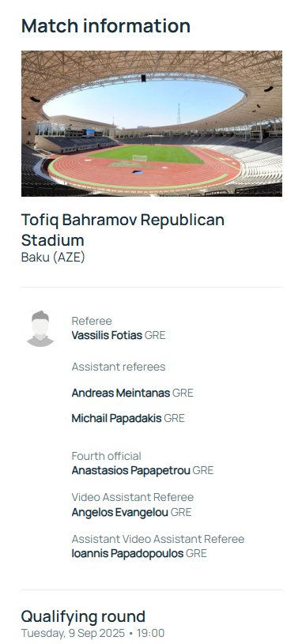This screenshot has width=287, height=644.
Task: Open fourth official Anastasios Papapetrou
Action: tap(130, 471)
